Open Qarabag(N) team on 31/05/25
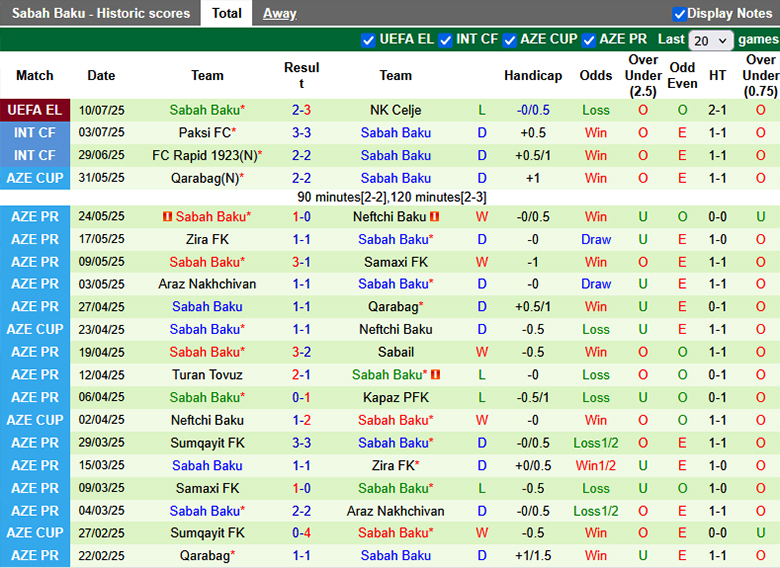Image resolution: width=780 pixels, height=568 pixels. pyautogui.click(x=207, y=178)
